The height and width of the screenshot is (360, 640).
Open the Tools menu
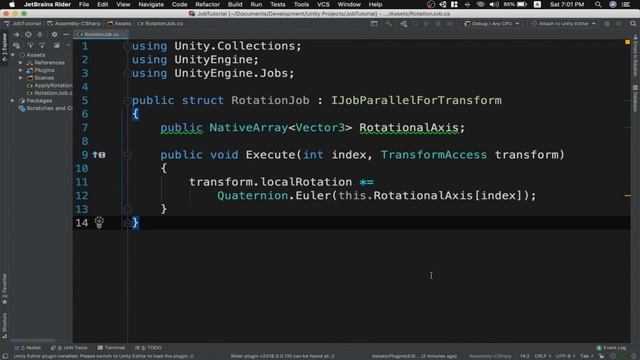pos(301,4)
